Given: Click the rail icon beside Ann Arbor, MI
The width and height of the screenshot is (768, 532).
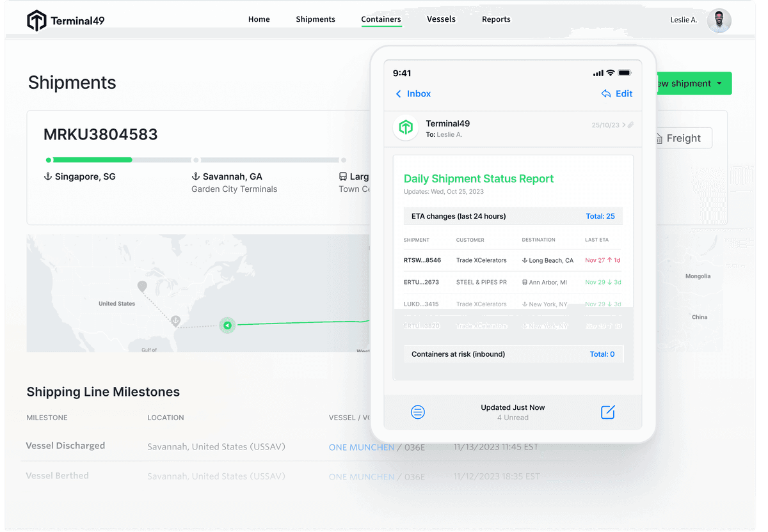Looking at the screenshot, I should coord(525,283).
